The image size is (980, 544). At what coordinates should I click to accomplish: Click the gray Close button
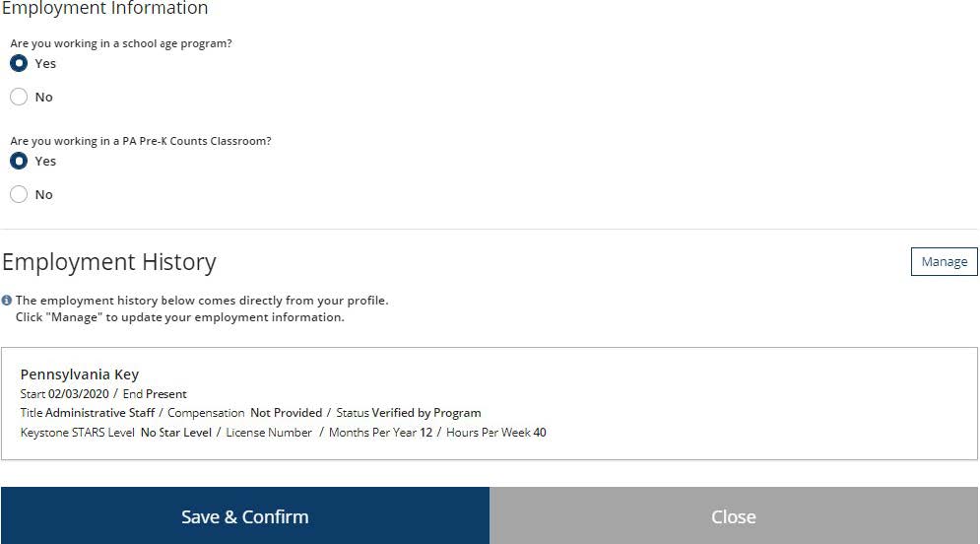coord(734,515)
